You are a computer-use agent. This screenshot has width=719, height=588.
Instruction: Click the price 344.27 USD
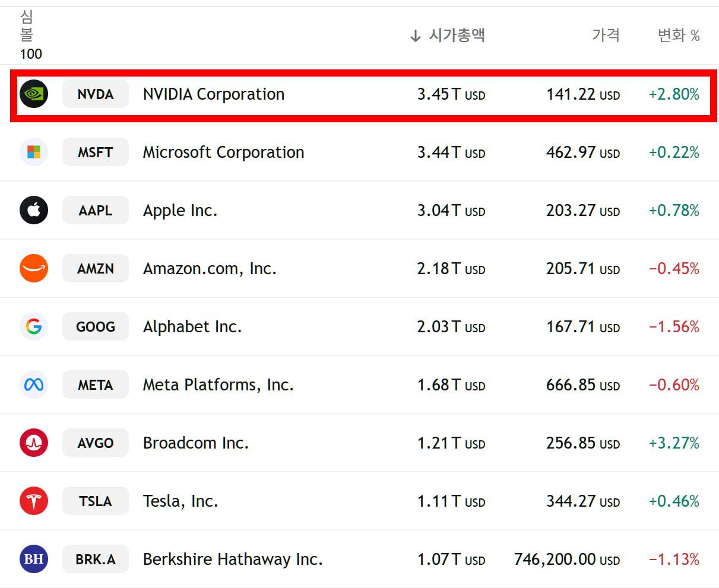coord(583,501)
